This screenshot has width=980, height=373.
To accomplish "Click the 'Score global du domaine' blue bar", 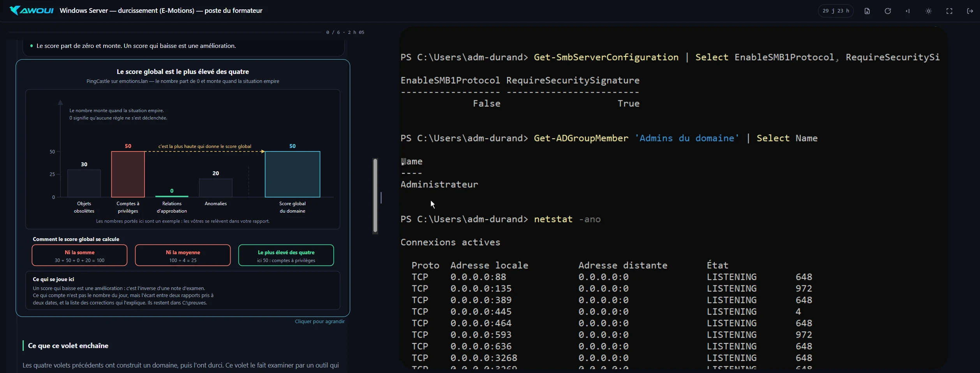I will [293, 174].
